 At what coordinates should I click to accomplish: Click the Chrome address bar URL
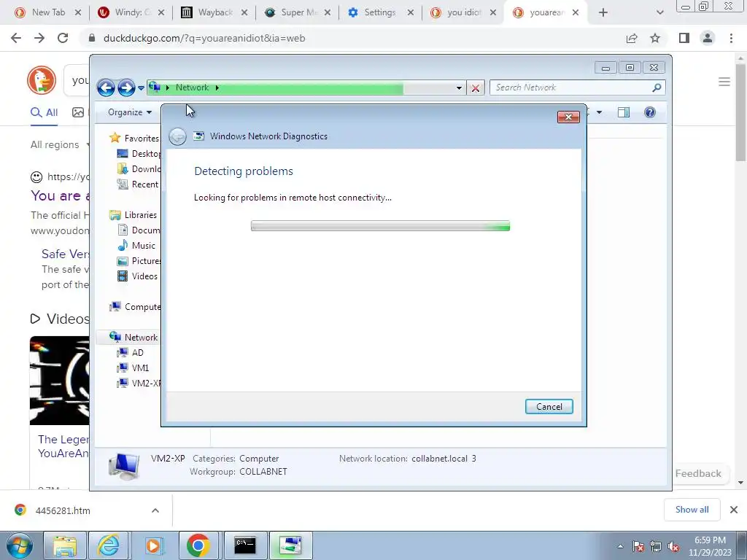tap(204, 38)
